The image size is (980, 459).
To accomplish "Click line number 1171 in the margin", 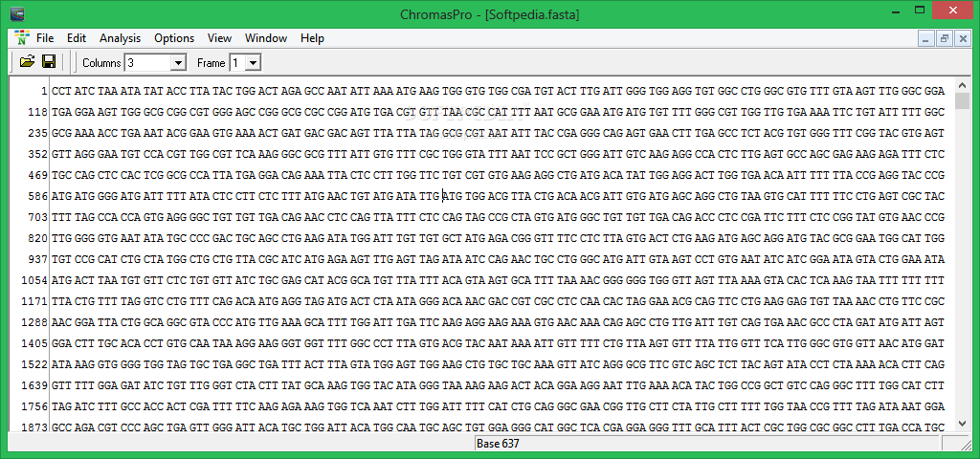I will pyautogui.click(x=35, y=301).
